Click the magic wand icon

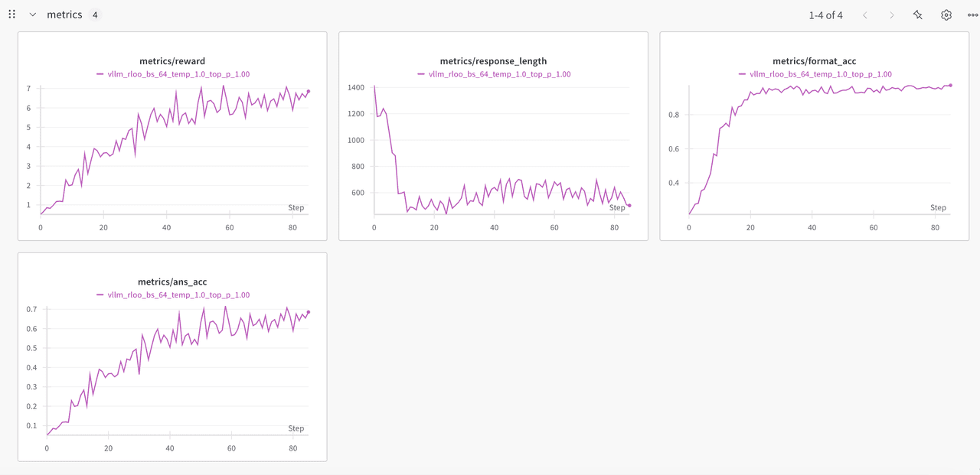(918, 15)
